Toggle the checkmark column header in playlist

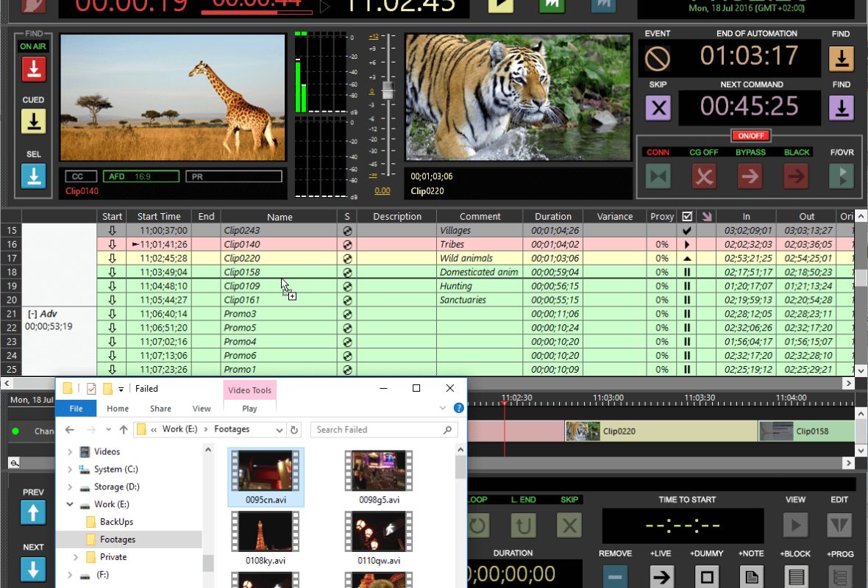tap(687, 216)
